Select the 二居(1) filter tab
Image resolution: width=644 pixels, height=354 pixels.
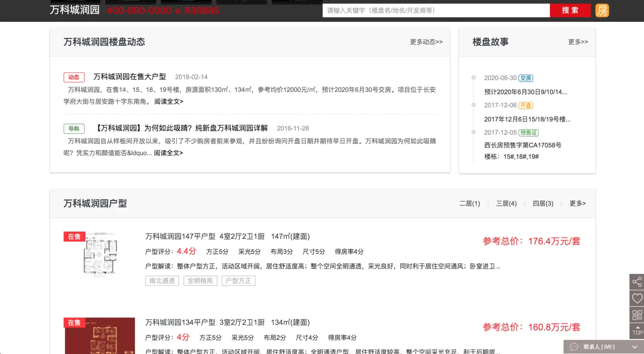pos(470,203)
